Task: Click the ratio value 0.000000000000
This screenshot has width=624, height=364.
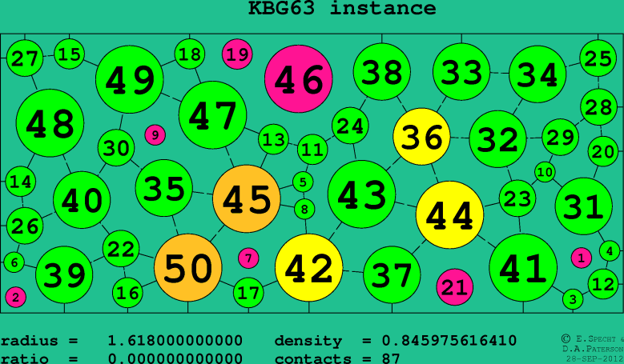Action: (175, 358)
